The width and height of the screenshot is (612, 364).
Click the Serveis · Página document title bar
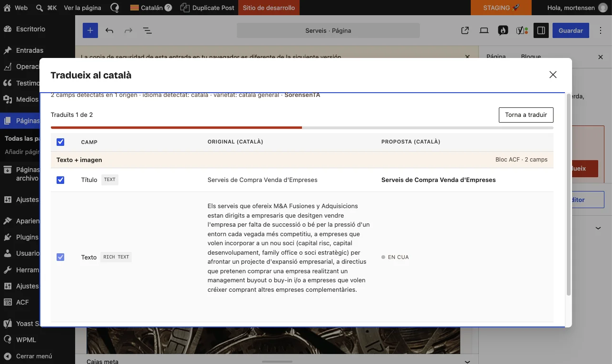(x=328, y=30)
